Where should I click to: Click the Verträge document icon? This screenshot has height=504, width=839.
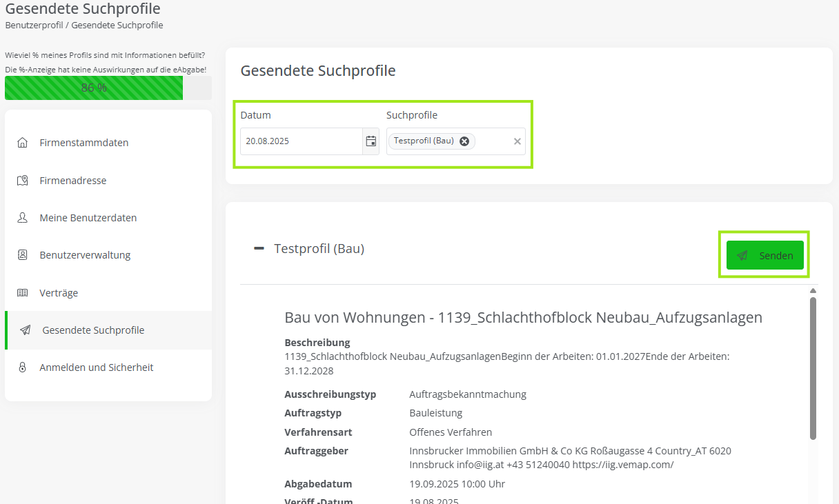pyautogui.click(x=23, y=293)
